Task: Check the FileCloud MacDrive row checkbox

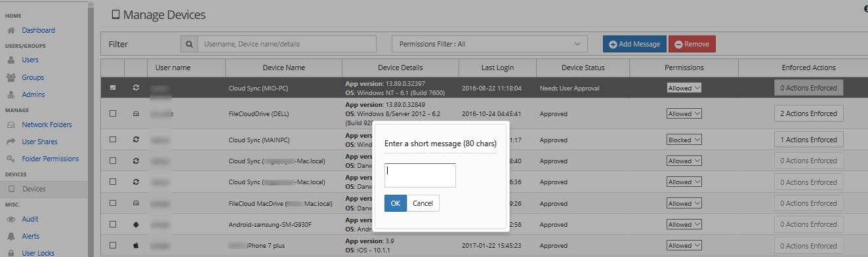Action: [x=113, y=203]
